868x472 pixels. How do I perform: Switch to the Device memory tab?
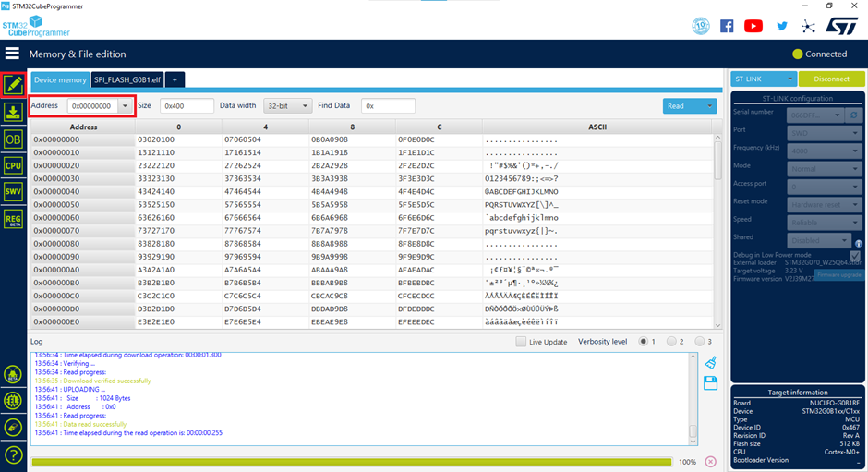coord(60,79)
